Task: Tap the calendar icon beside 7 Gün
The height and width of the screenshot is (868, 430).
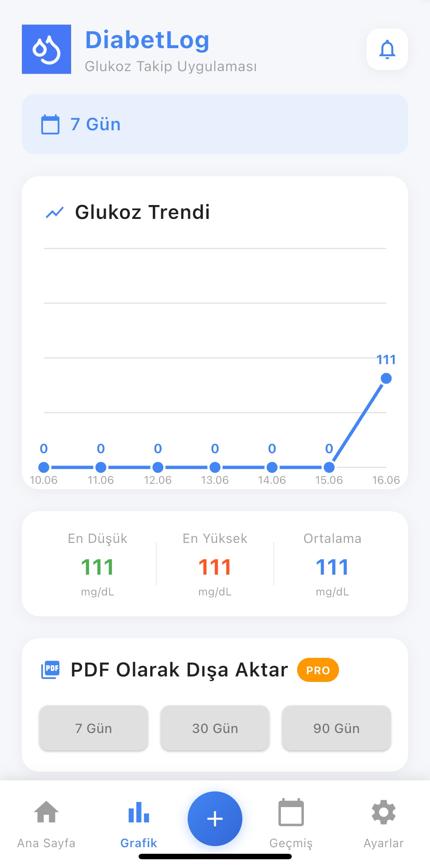Action: click(50, 124)
